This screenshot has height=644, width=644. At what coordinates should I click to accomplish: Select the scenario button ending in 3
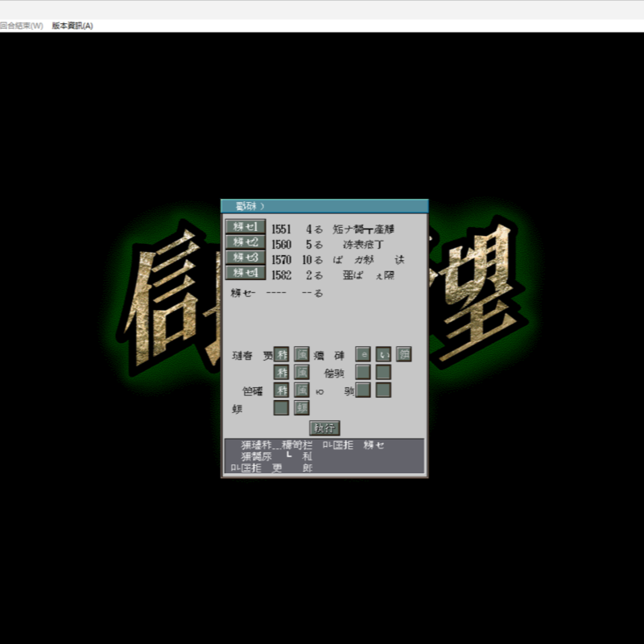click(x=246, y=257)
